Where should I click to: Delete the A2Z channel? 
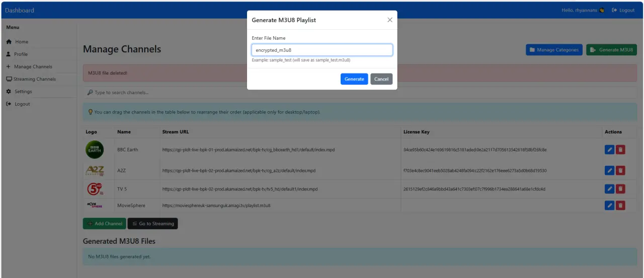pyautogui.click(x=620, y=171)
